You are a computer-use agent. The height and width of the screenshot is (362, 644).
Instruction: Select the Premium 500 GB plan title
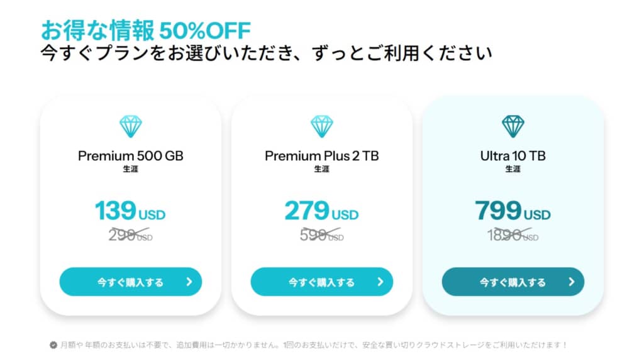click(131, 156)
